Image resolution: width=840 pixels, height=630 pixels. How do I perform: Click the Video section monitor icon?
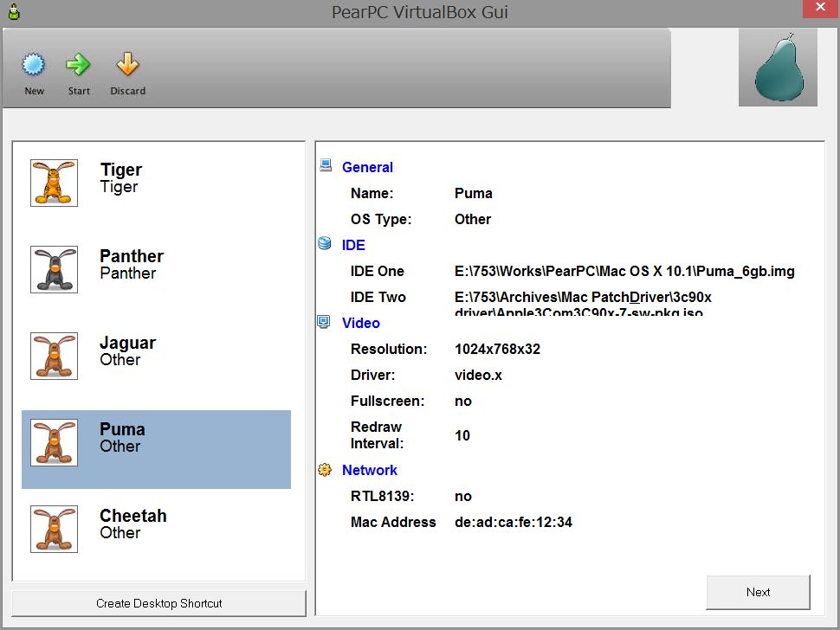pyautogui.click(x=324, y=322)
